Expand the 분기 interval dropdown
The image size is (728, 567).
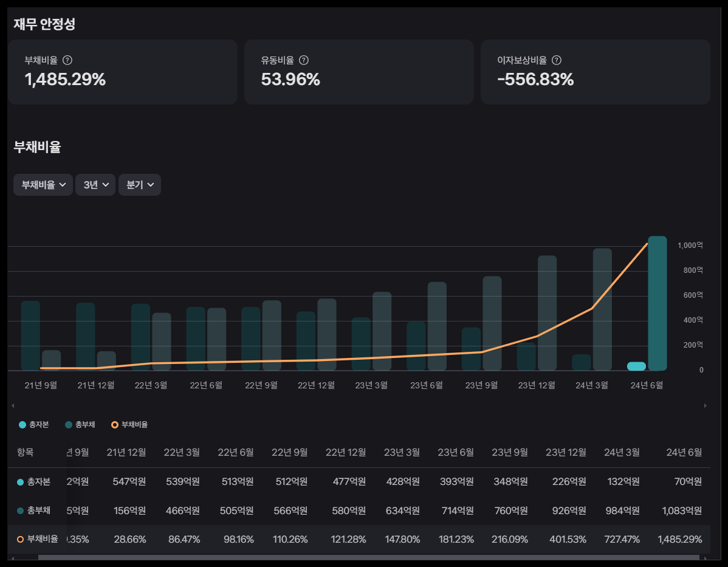coord(140,185)
